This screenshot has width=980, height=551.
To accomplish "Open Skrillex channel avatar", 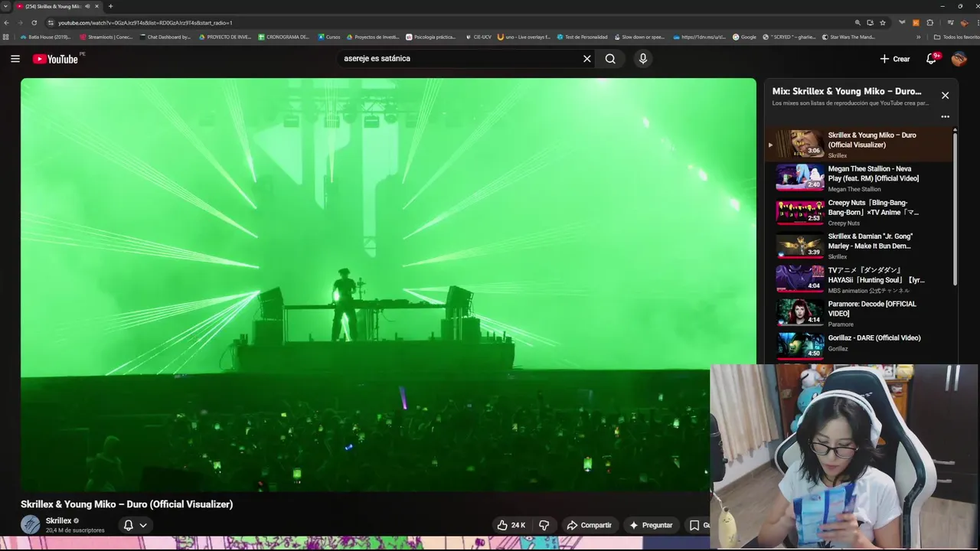I will tap(30, 524).
